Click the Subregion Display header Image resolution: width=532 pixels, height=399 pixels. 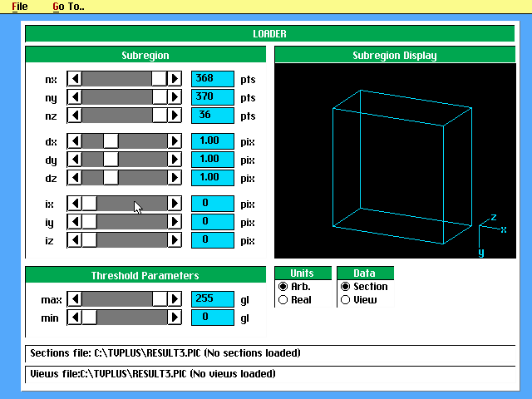tap(395, 55)
